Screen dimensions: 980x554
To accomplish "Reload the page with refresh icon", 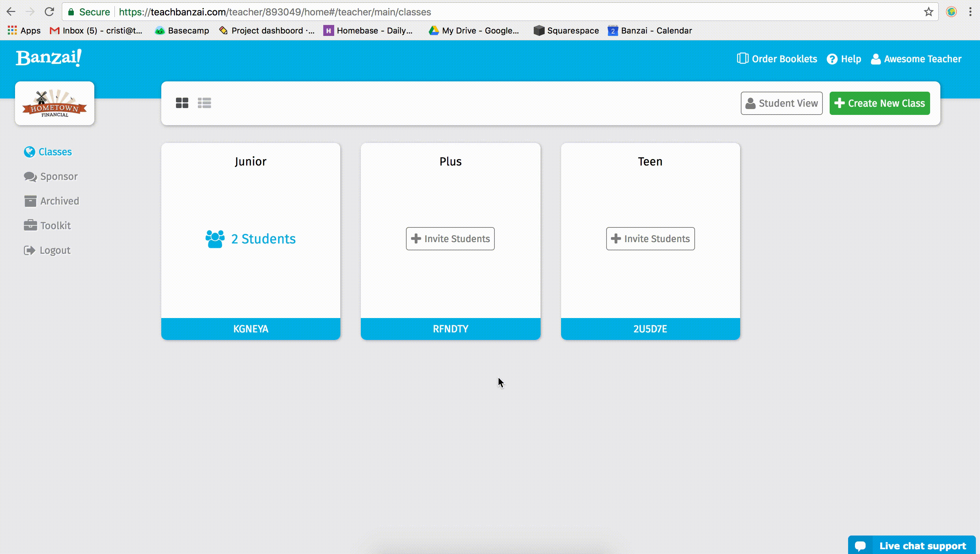I will [50, 12].
